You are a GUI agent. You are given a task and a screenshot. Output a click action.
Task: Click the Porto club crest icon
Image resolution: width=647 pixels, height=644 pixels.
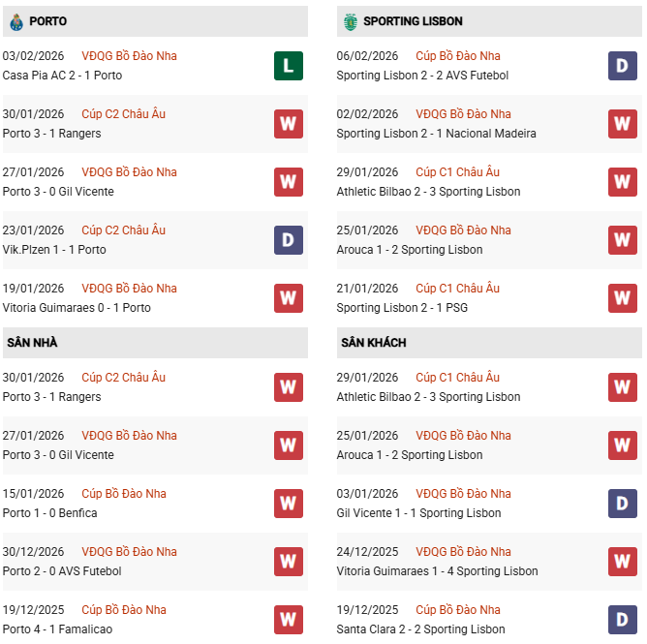(15, 21)
